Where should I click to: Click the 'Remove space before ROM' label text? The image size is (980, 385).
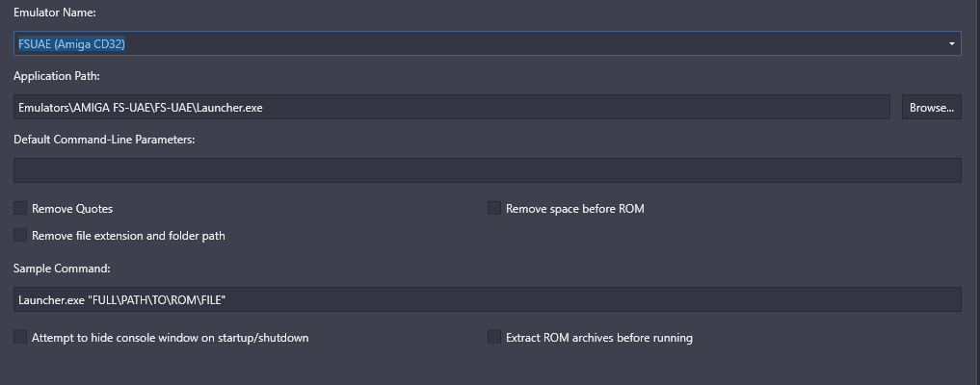(x=575, y=209)
